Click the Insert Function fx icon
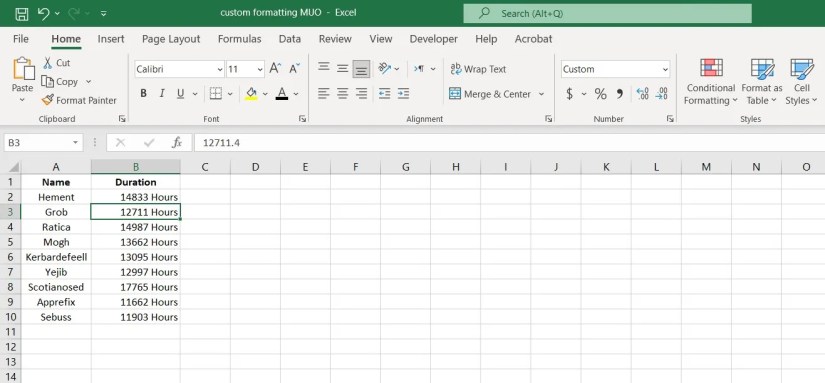Viewport: 825px width, 383px height. 177,142
